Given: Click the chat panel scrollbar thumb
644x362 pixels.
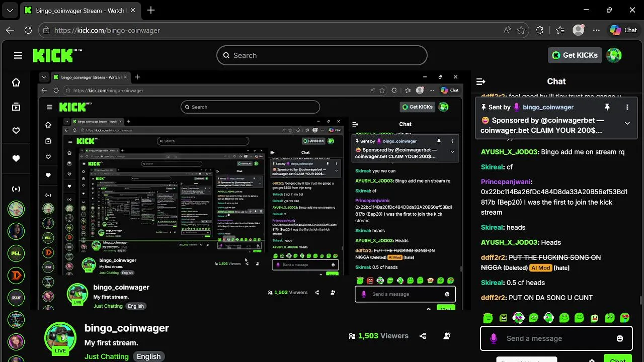Looking at the screenshot, I should (x=640, y=301).
